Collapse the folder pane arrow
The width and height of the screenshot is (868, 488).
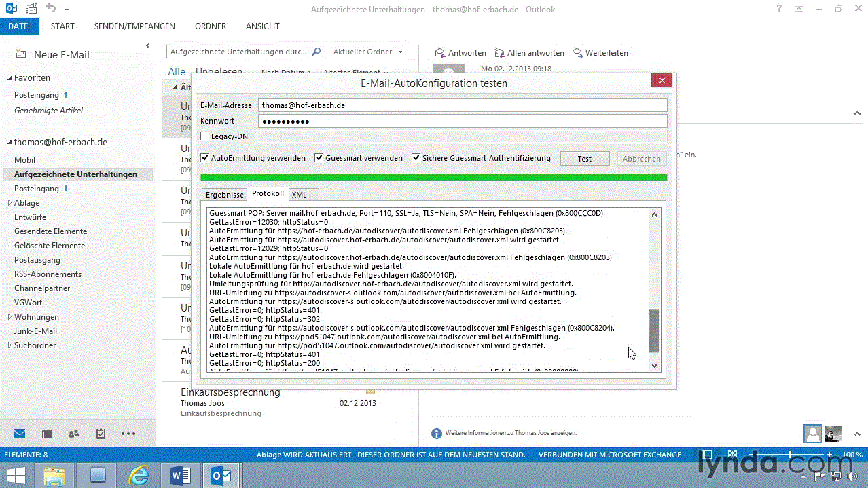click(147, 46)
